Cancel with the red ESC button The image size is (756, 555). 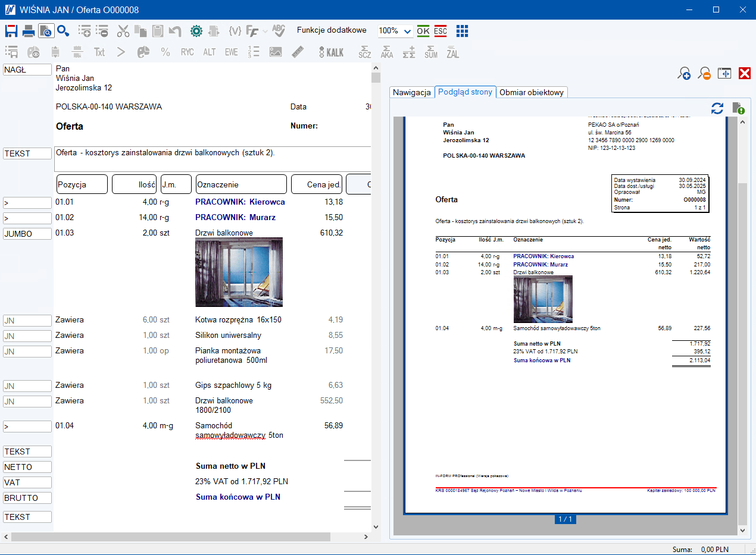pos(441,31)
